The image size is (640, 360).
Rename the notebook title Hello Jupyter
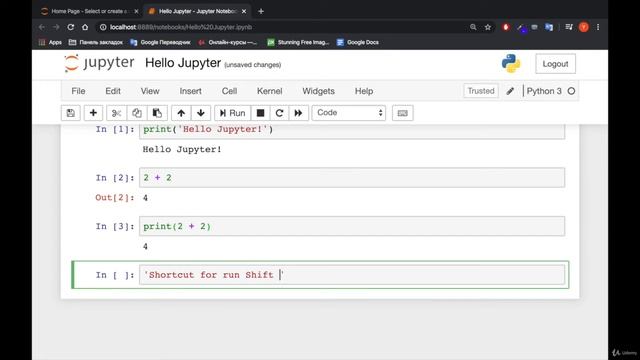(x=183, y=63)
